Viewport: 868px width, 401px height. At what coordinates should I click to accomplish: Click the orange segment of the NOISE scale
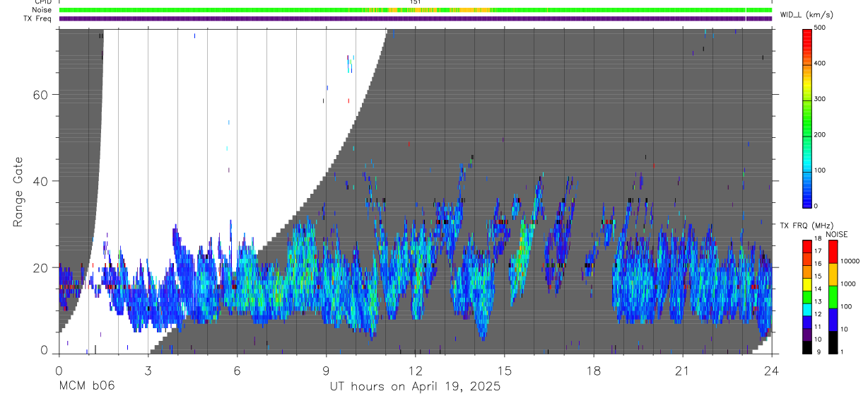[x=833, y=274]
